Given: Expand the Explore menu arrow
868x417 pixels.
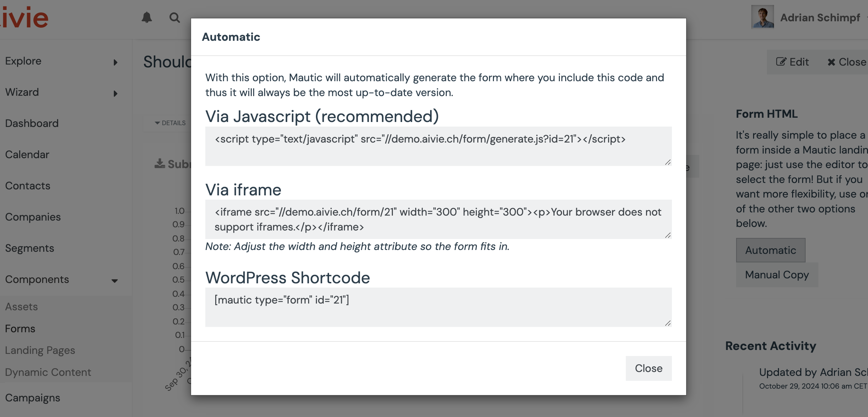Looking at the screenshot, I should tap(115, 62).
